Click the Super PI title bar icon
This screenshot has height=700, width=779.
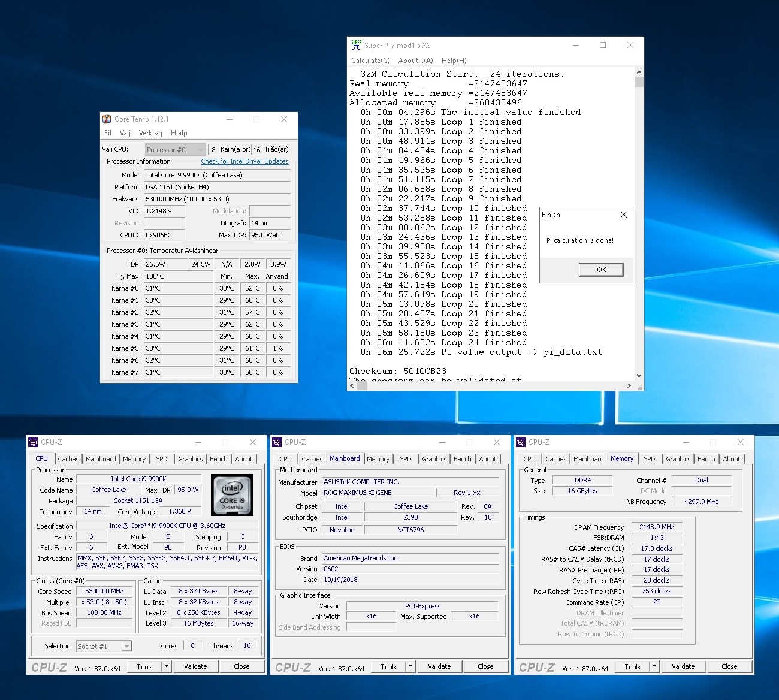(x=357, y=45)
